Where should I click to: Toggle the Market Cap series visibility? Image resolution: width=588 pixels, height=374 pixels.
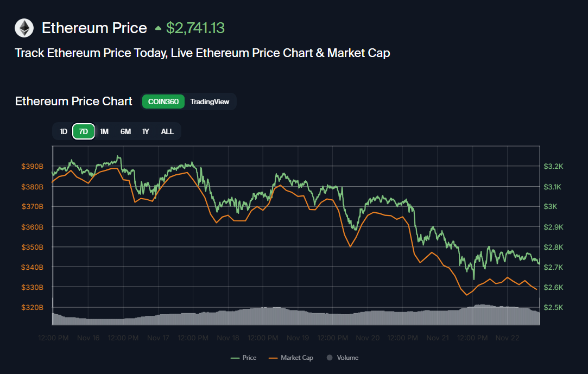(291, 357)
